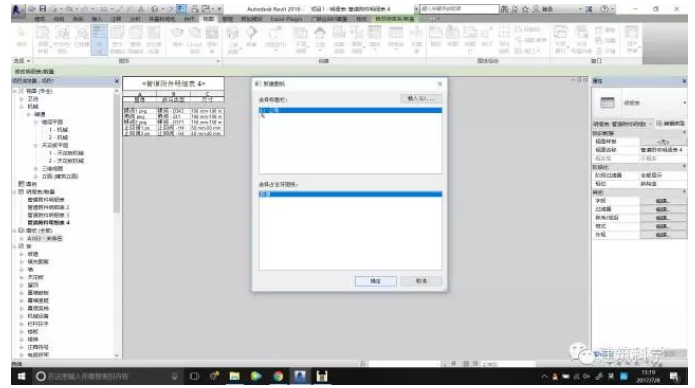695x388 pixels.
Task: Open the Annotate ribbon tab
Action: tap(116, 19)
